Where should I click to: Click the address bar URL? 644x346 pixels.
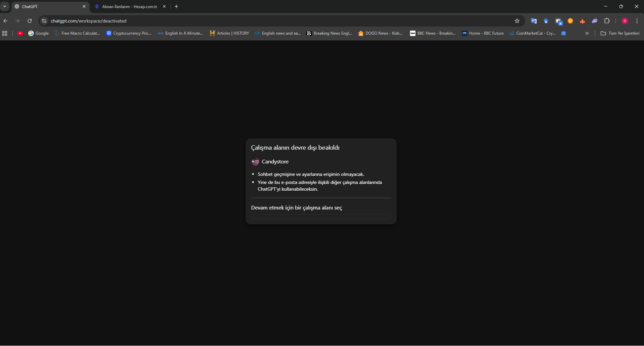coord(89,21)
